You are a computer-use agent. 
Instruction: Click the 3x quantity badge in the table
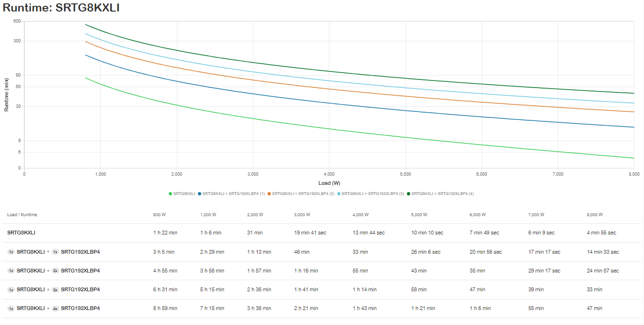pos(55,289)
